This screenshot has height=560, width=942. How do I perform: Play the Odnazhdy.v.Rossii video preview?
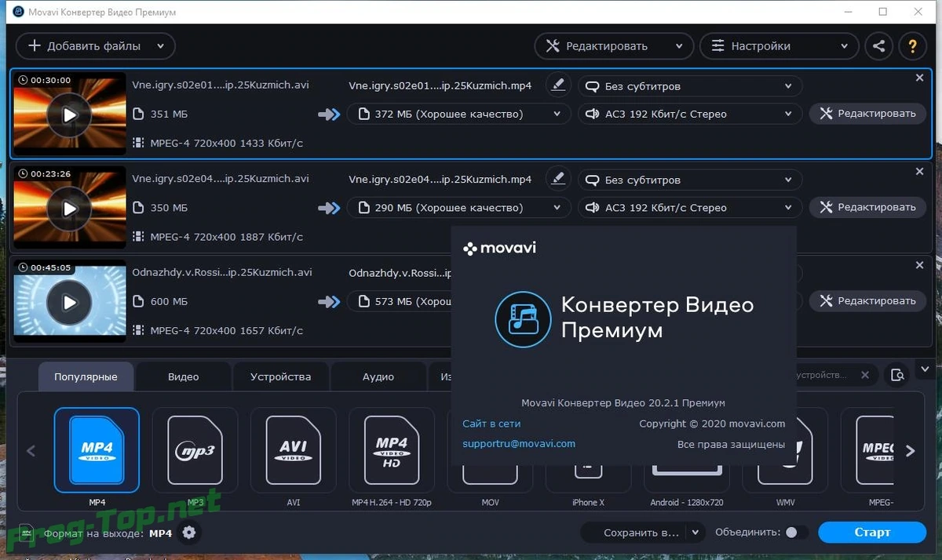(x=70, y=302)
